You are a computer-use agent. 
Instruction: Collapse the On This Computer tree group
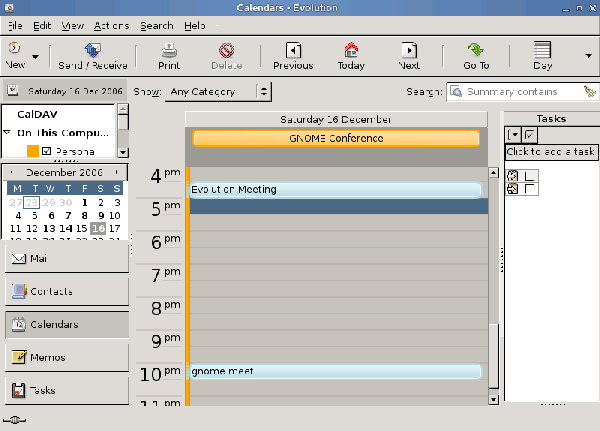[x=7, y=132]
